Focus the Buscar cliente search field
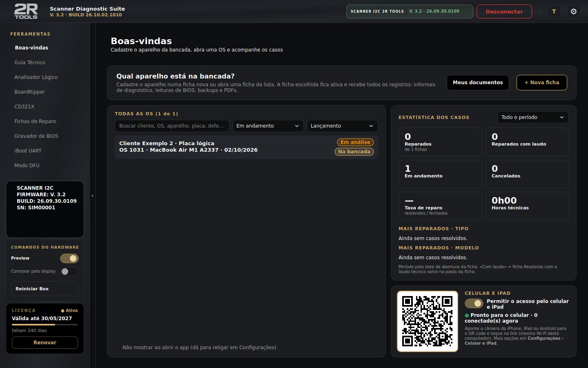 172,126
